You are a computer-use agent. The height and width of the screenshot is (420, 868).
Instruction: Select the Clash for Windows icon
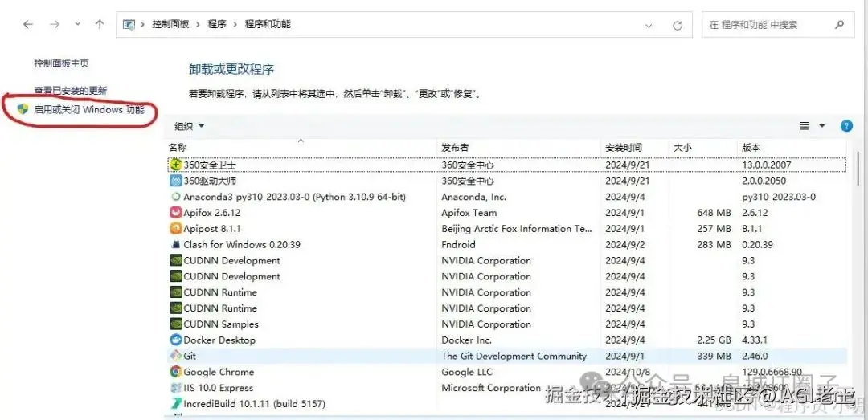click(x=175, y=244)
